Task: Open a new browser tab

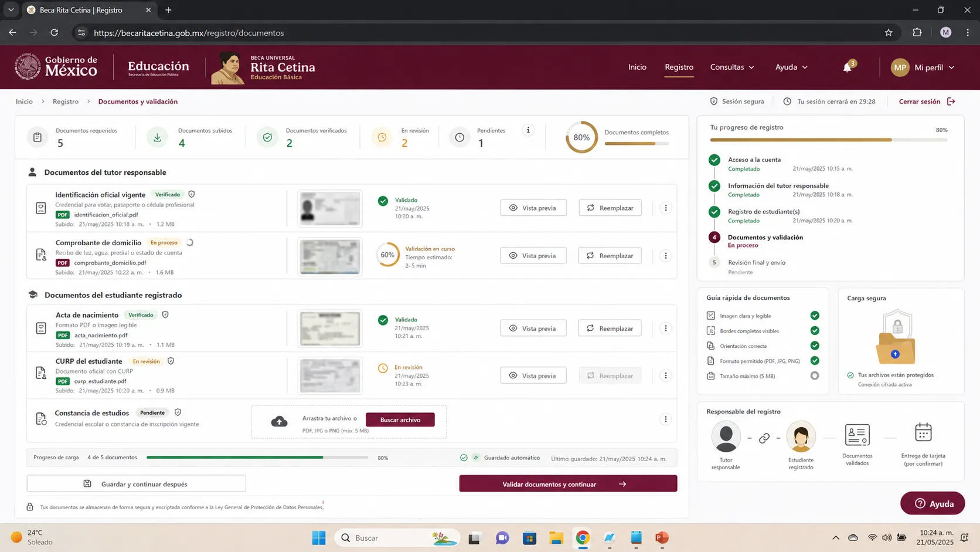Action: [x=168, y=10]
